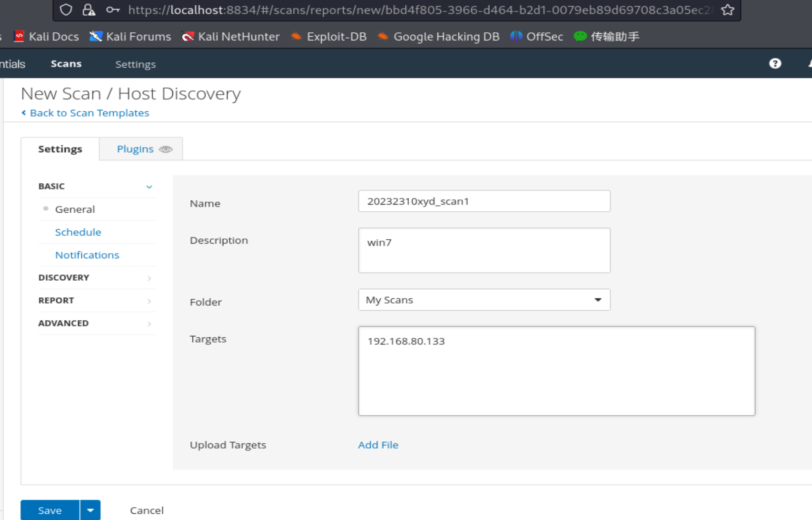Click the Google Hacking DB bookmark icon

coord(383,36)
